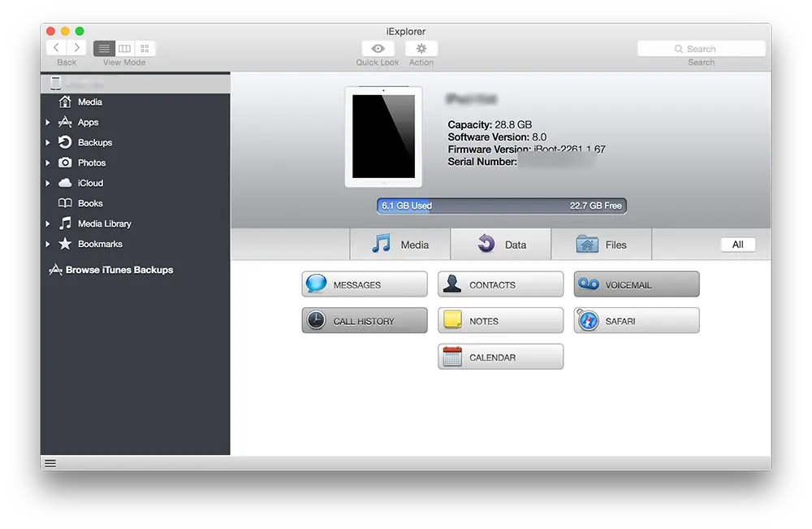Close the iExplorer window

pyautogui.click(x=50, y=31)
